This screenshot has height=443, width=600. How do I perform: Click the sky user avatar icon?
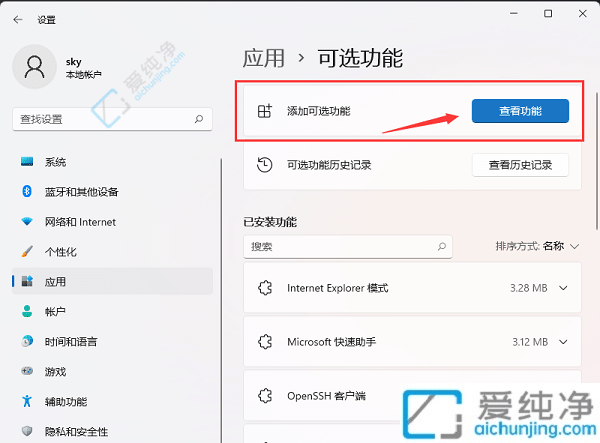[x=34, y=67]
